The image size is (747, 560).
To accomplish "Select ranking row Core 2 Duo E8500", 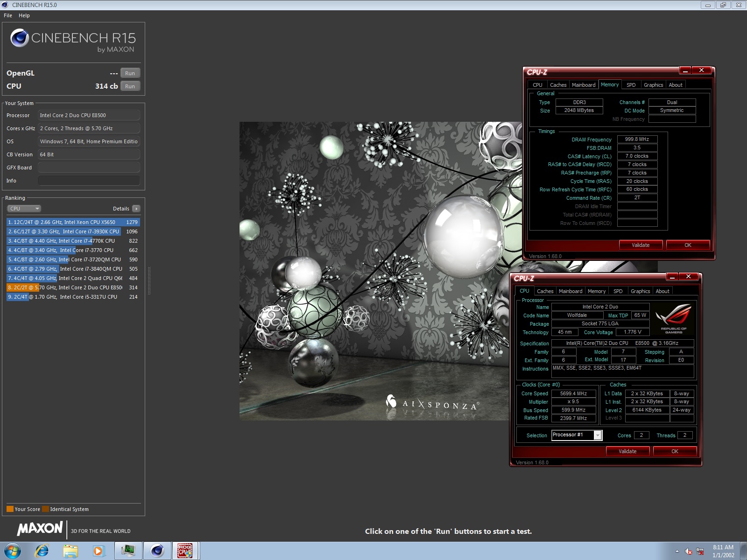I will [73, 287].
